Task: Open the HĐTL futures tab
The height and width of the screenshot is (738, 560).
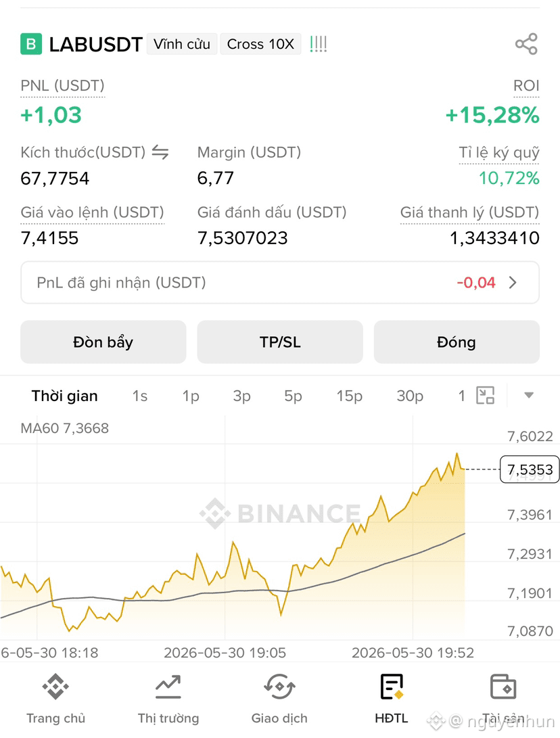Action: click(392, 699)
